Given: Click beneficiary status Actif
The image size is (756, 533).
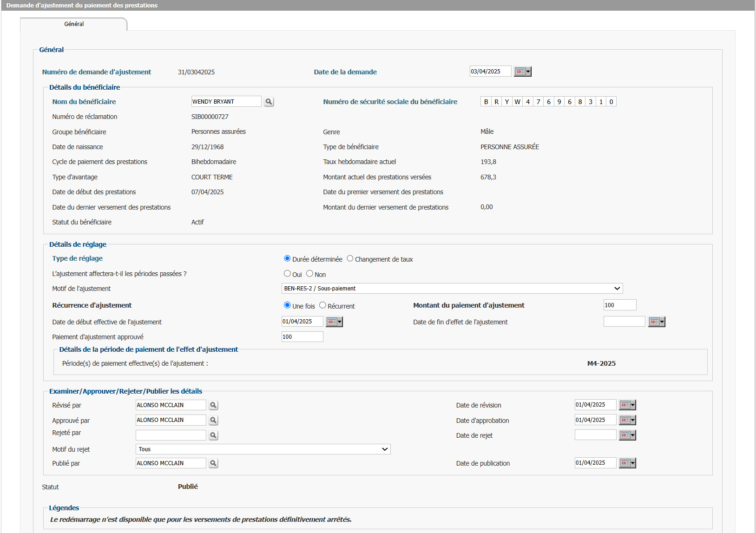Looking at the screenshot, I should (197, 222).
